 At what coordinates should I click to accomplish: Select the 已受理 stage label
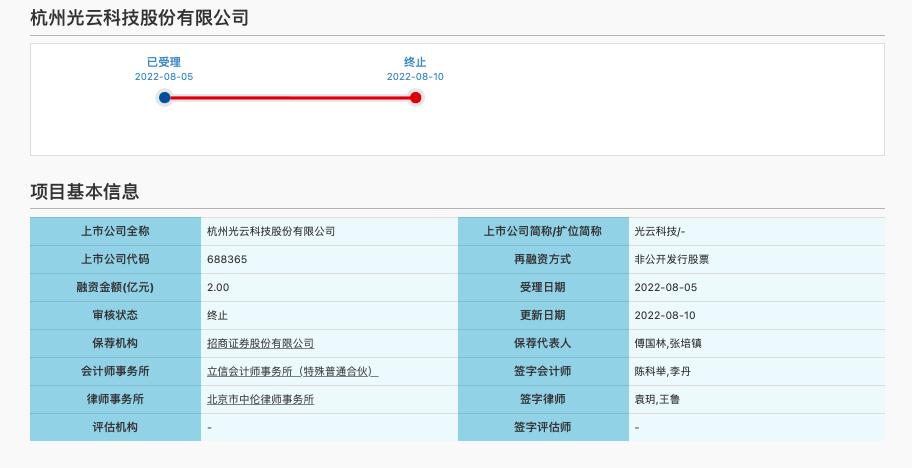click(164, 62)
